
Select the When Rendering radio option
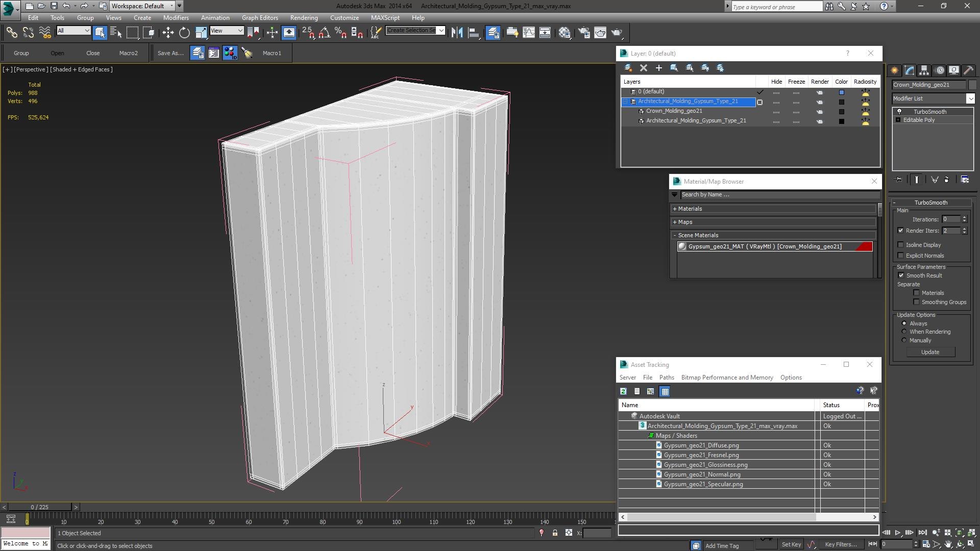[904, 332]
